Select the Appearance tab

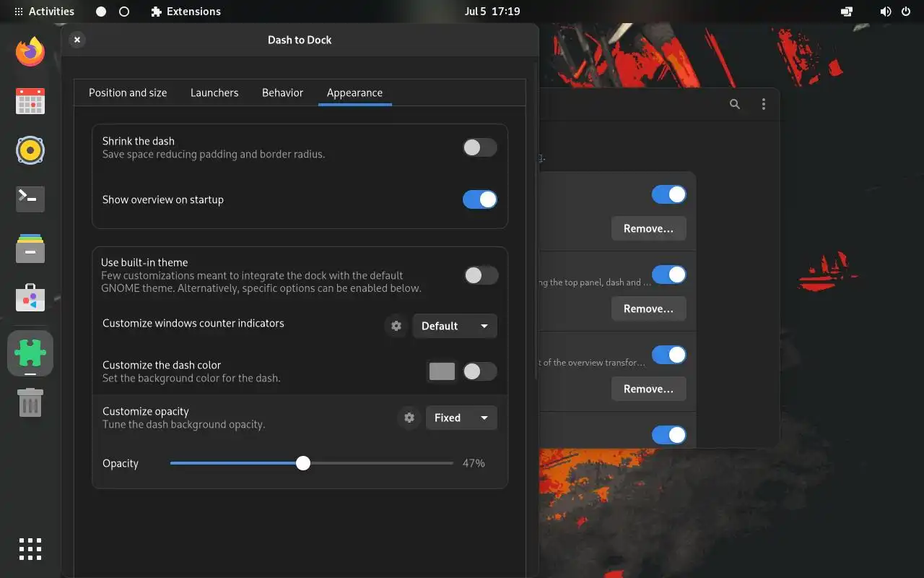pos(354,92)
